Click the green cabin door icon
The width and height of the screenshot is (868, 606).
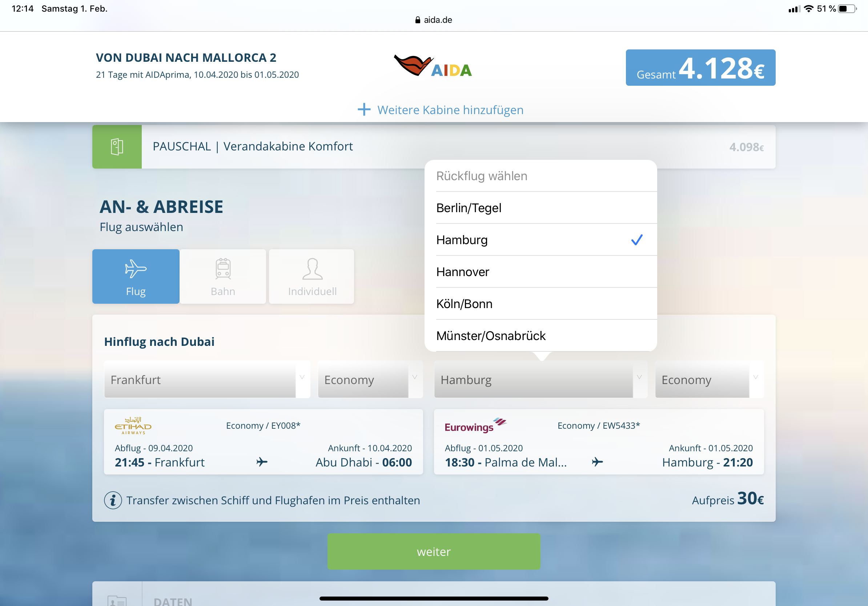tap(117, 146)
